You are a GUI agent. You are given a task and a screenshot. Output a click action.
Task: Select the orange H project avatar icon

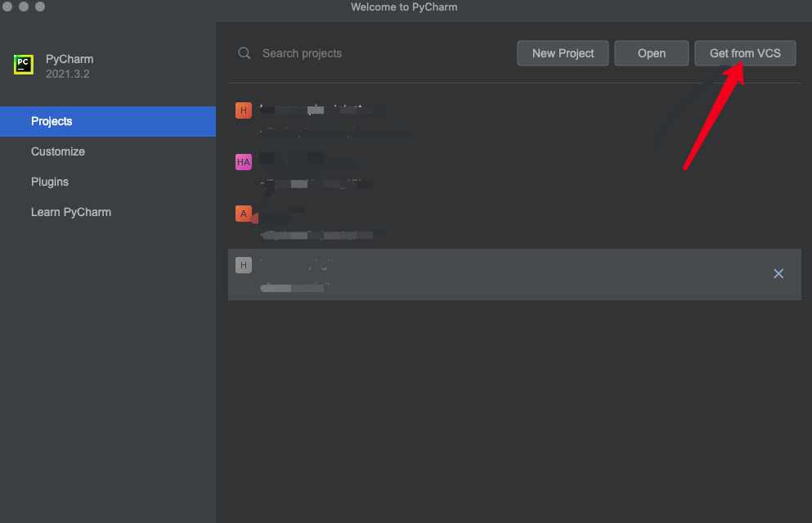pos(243,109)
